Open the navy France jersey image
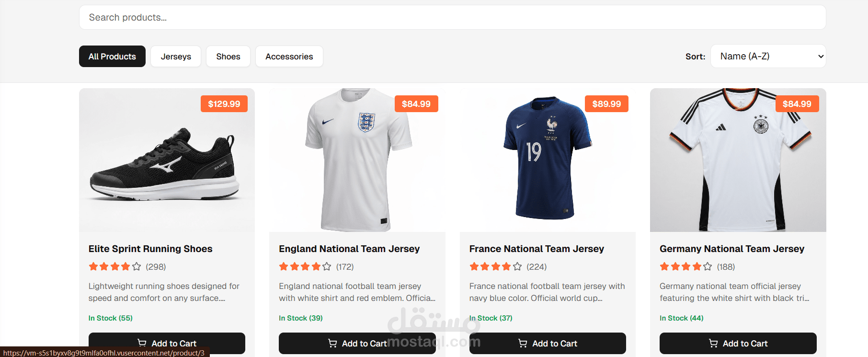 pos(547,158)
